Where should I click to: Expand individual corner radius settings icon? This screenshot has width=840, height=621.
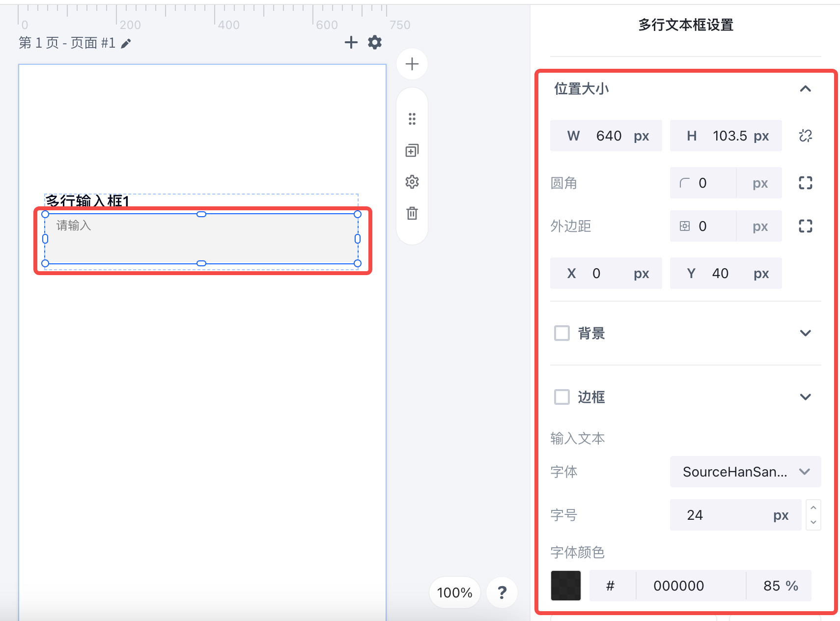[x=806, y=183]
